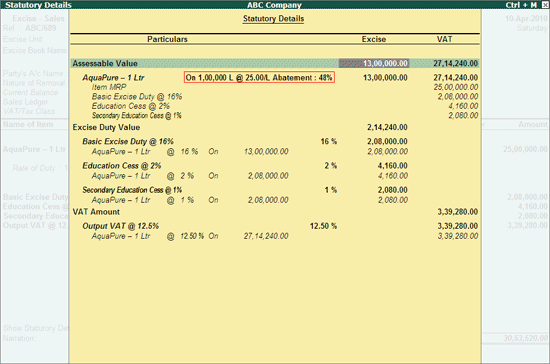
Task: Click Excise Duty Value heading
Action: [106, 127]
